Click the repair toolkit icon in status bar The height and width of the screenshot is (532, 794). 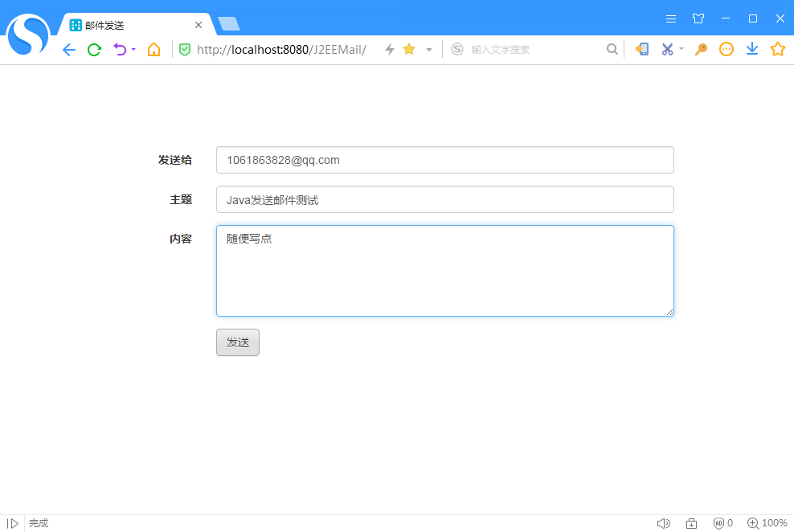[x=691, y=523]
